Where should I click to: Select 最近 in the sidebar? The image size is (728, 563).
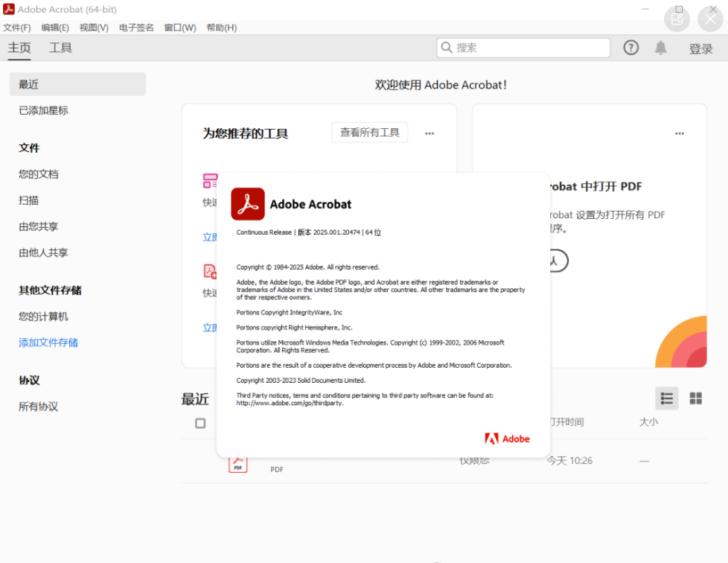(77, 84)
